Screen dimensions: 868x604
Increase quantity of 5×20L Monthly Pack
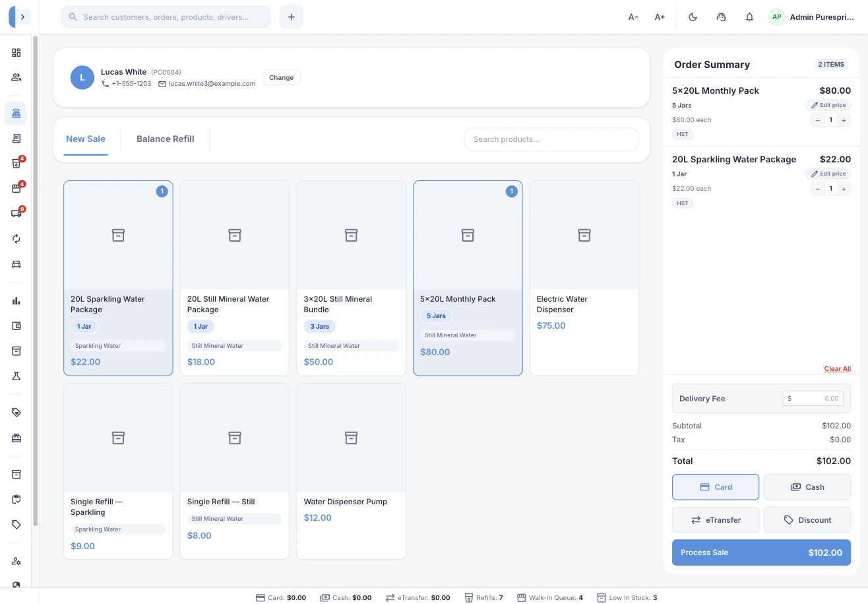(x=844, y=120)
